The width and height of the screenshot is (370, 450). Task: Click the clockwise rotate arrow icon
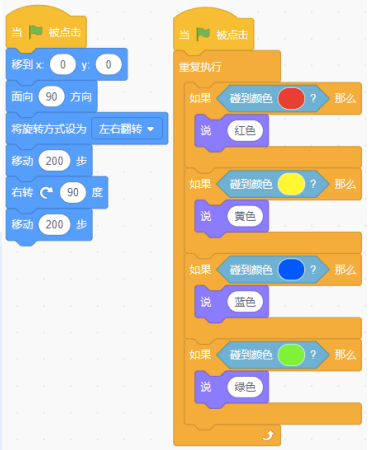point(46,192)
